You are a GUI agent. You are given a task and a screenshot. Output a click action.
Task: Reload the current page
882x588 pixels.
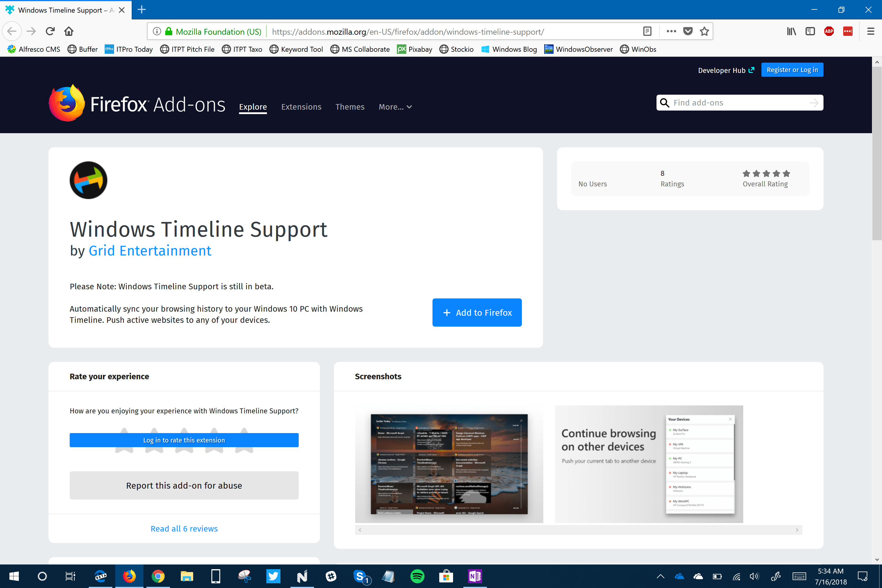pyautogui.click(x=50, y=31)
